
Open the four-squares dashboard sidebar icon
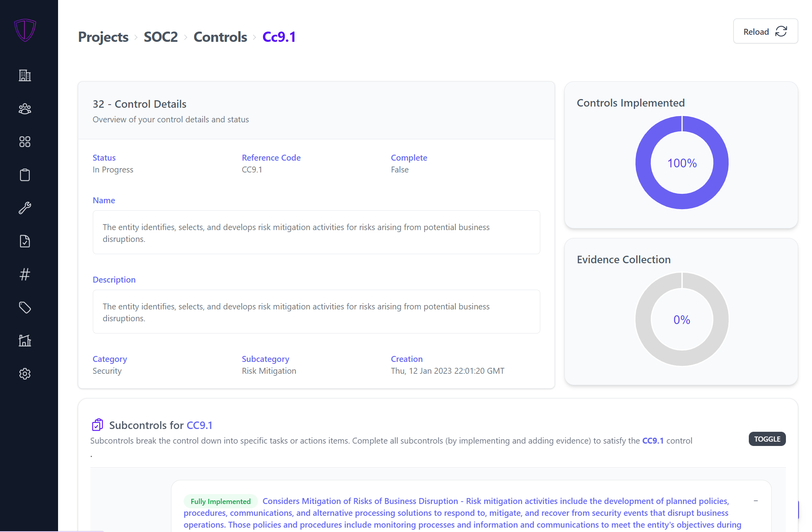click(25, 142)
